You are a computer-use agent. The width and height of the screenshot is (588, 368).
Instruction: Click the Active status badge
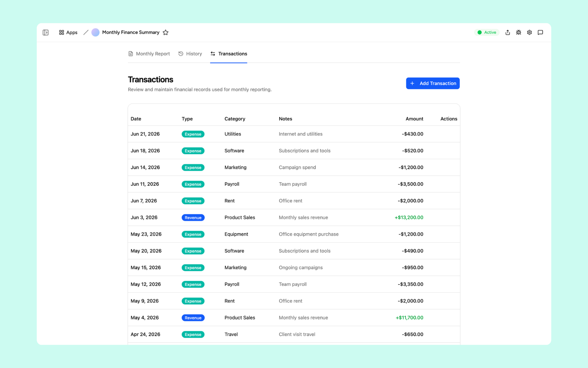coord(487,32)
